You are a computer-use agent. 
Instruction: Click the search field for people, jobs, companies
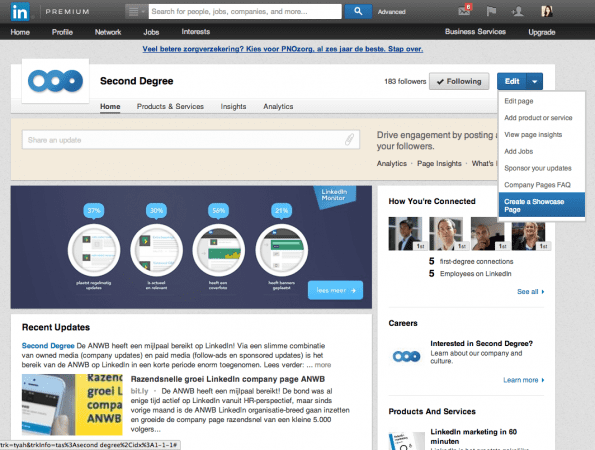245,12
